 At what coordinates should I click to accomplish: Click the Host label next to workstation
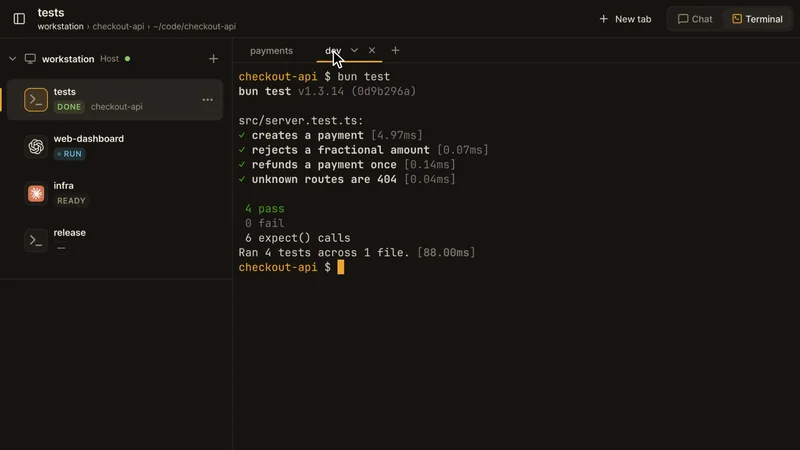[x=109, y=59]
